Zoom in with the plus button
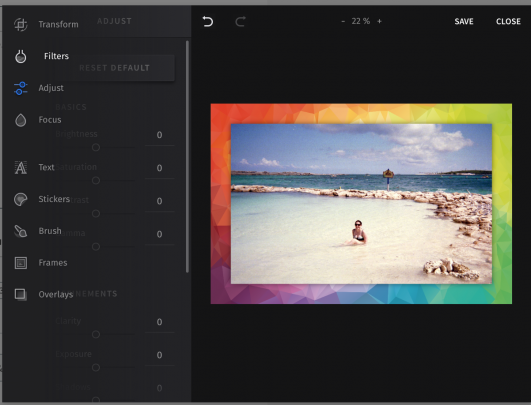 coord(379,21)
